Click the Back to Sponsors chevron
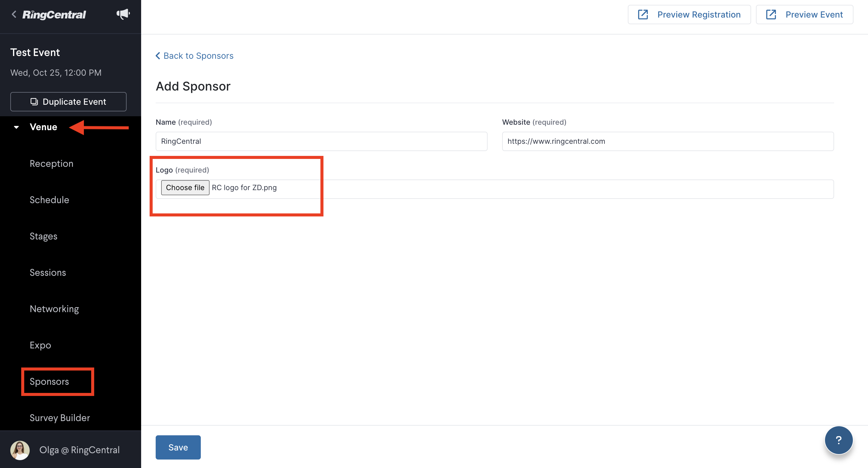 [158, 56]
